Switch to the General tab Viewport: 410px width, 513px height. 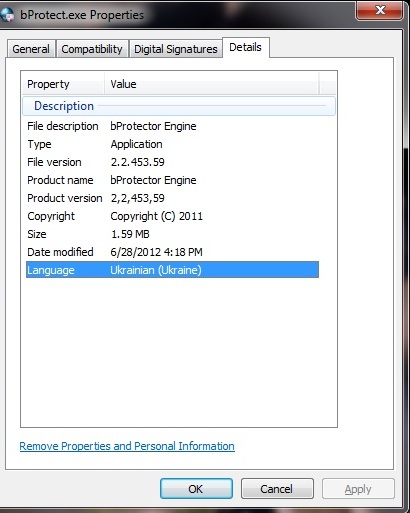coord(31,49)
